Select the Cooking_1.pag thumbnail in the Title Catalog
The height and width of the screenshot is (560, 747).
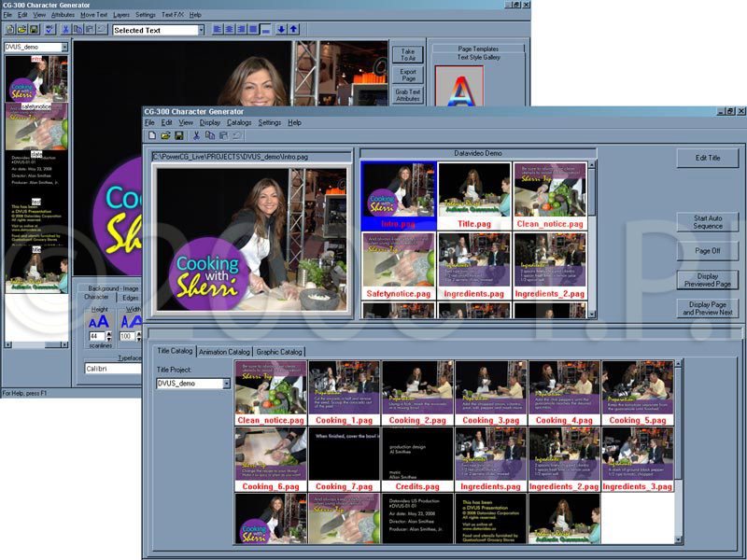[344, 393]
